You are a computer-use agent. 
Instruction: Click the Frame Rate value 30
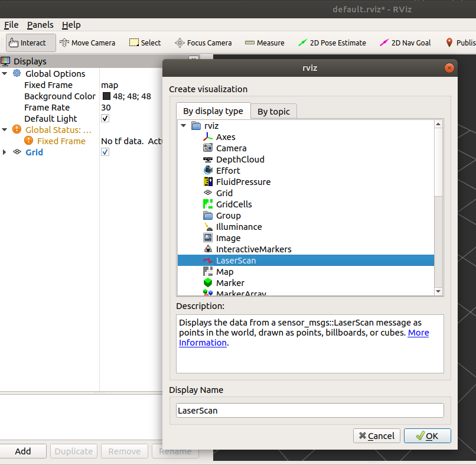pyautogui.click(x=106, y=108)
